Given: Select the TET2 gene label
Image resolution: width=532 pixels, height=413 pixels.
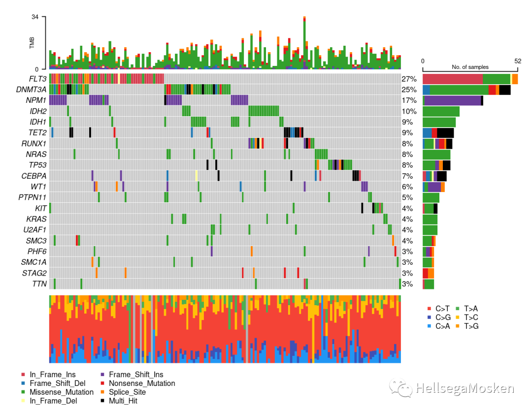Looking at the screenshot, I should [37, 132].
